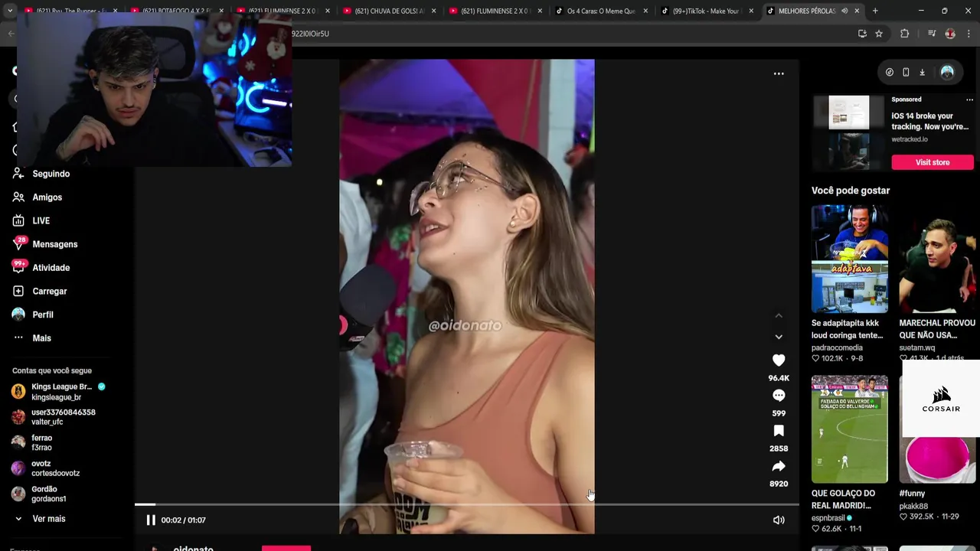Click the Visit store button
980x551 pixels.
click(933, 162)
